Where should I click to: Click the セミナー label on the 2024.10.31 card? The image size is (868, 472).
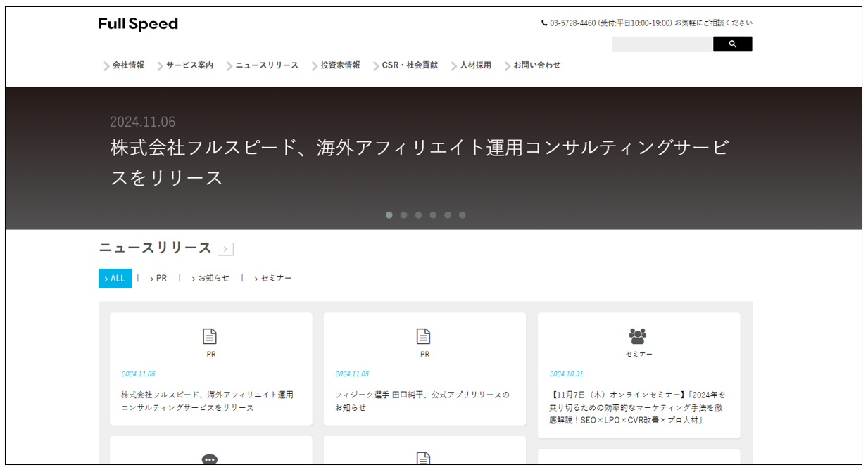[639, 355]
